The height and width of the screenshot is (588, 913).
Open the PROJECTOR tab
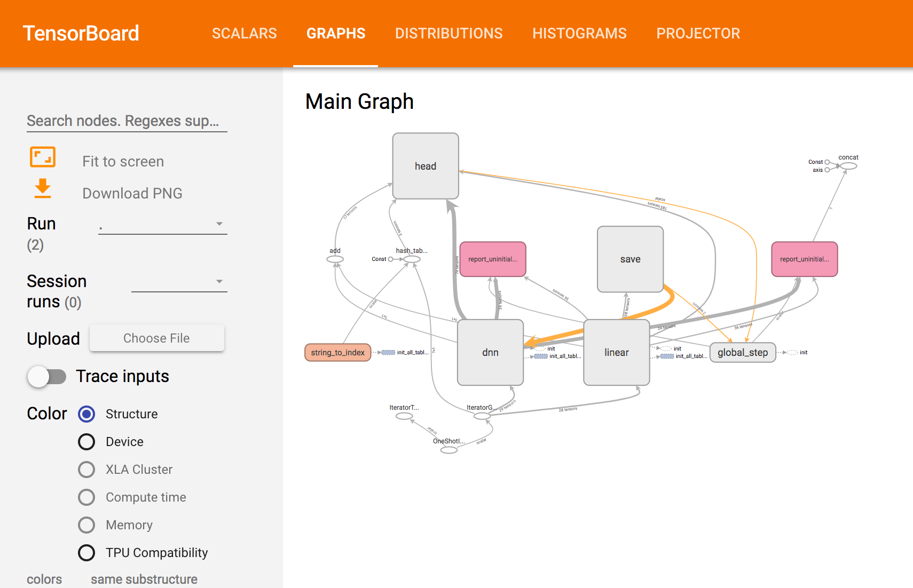pyautogui.click(x=698, y=33)
